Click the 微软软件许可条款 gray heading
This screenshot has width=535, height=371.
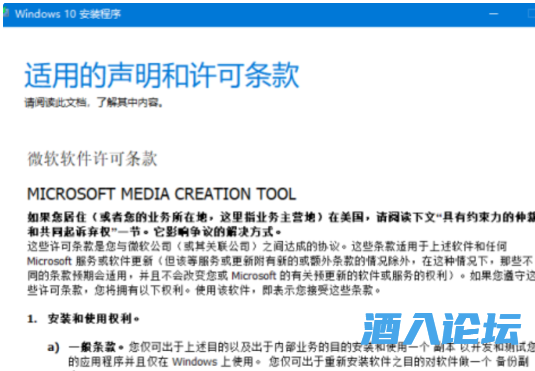[x=92, y=159]
